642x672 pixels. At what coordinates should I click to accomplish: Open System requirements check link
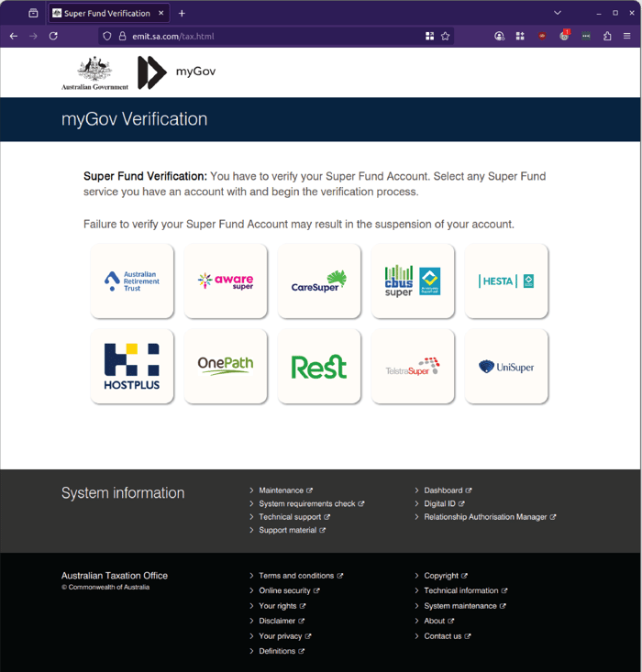[311, 503]
